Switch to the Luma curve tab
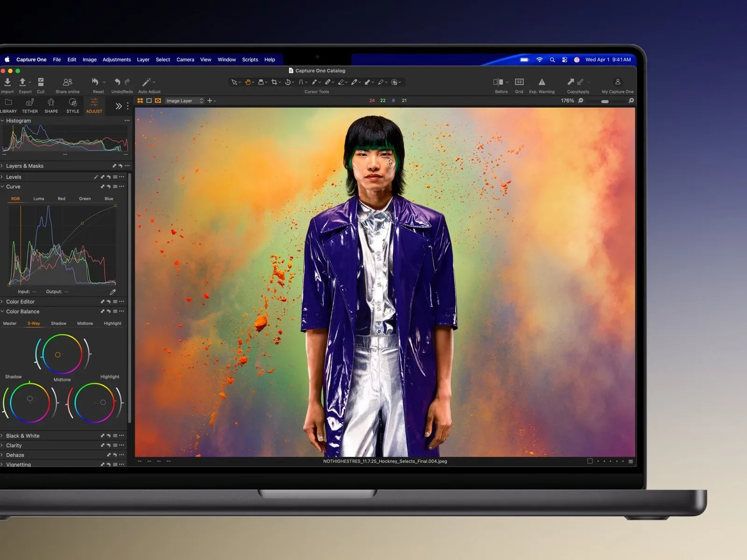Image resolution: width=747 pixels, height=560 pixels. tap(39, 199)
